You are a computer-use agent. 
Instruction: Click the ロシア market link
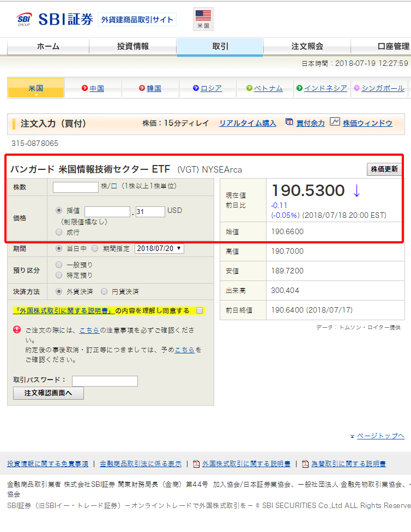pos(211,89)
